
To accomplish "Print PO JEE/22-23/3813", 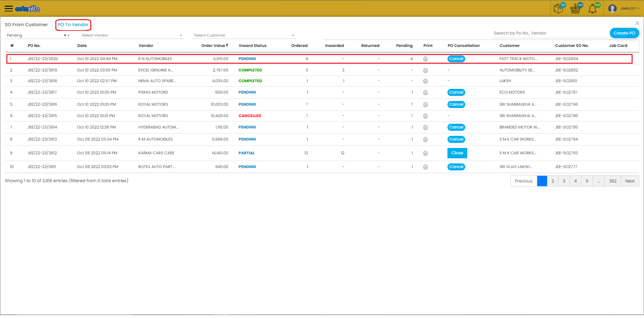I will pos(425,140).
